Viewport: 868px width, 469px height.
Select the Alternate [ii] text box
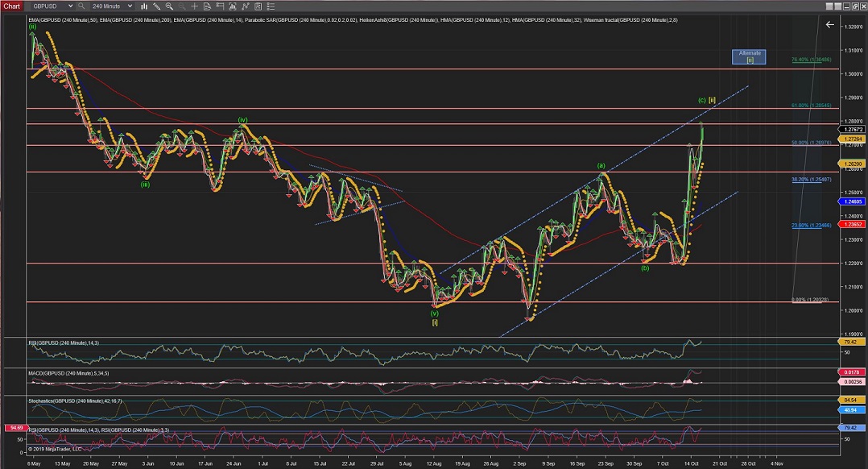(x=749, y=56)
